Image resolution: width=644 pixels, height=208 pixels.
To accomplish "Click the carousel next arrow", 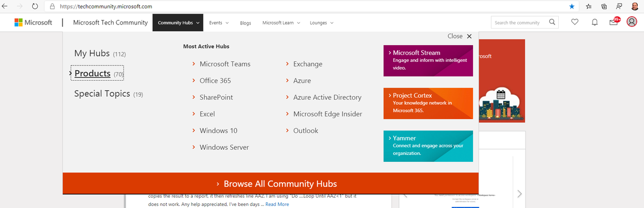I will click(x=519, y=193).
